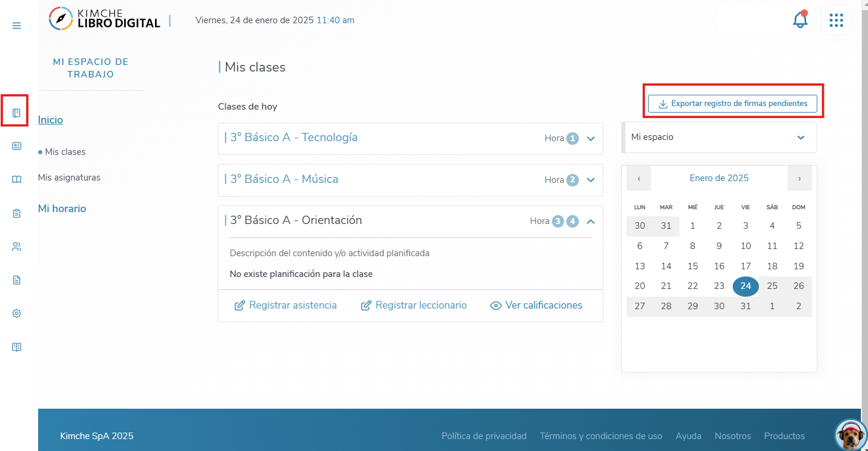Open the Nosotros footer link
Viewport: 868px width, 451px height.
(x=733, y=436)
